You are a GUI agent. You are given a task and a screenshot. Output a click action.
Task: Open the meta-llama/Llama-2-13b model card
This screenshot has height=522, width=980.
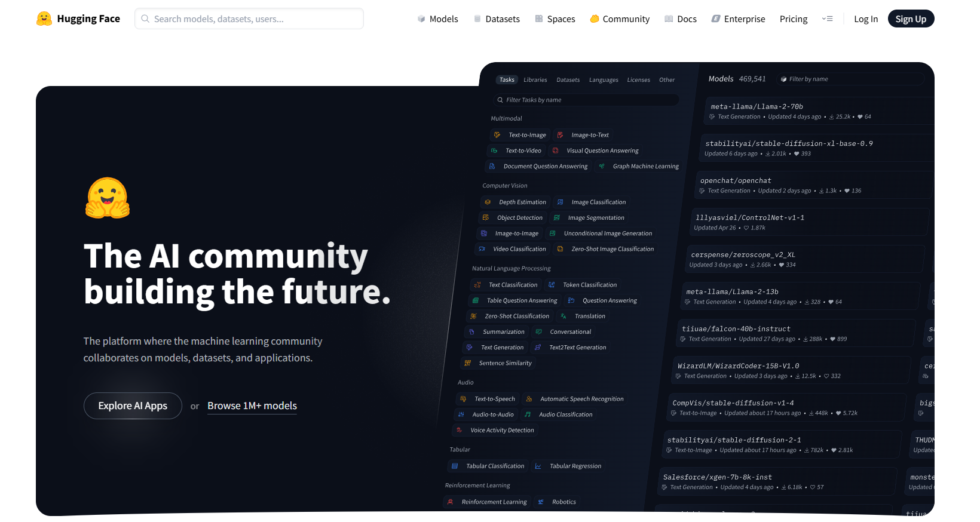click(800, 296)
